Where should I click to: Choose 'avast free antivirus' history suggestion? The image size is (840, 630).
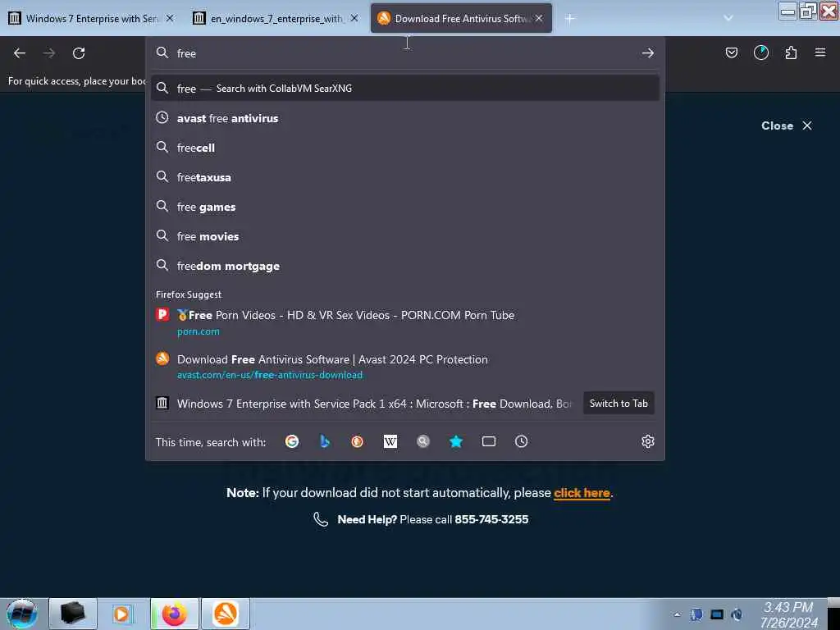tap(405, 118)
